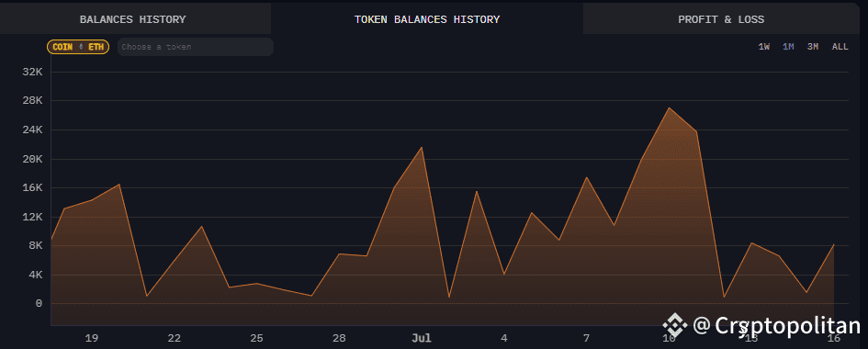
Task: Open the Profit & Loss tab
Action: coord(721,19)
